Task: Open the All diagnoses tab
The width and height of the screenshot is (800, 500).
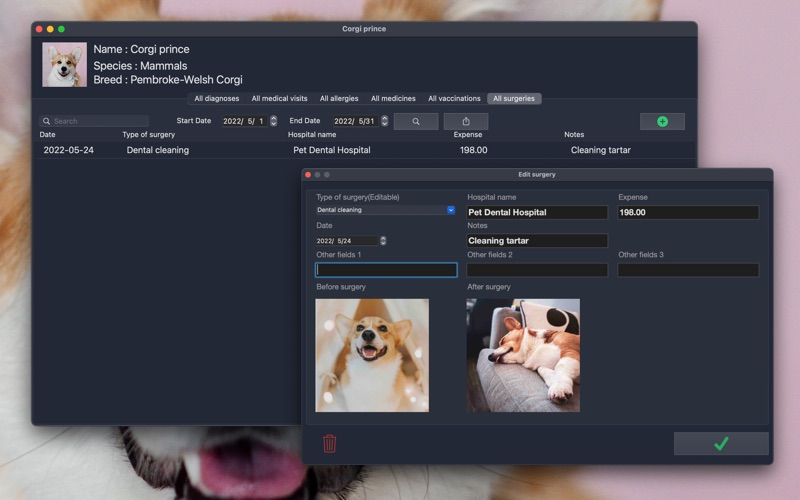Action: pos(216,98)
